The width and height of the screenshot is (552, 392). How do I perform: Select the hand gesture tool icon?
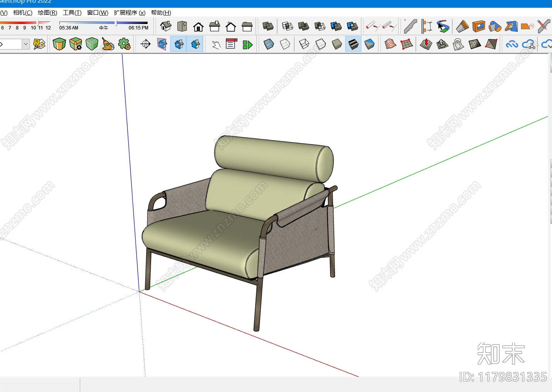coord(216,44)
